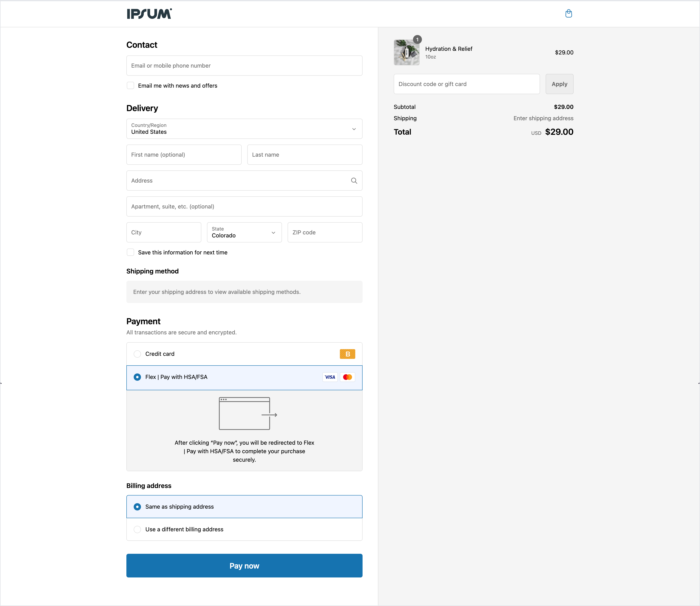Click the Mastercard icon
Image resolution: width=700 pixels, height=606 pixels.
[347, 377]
